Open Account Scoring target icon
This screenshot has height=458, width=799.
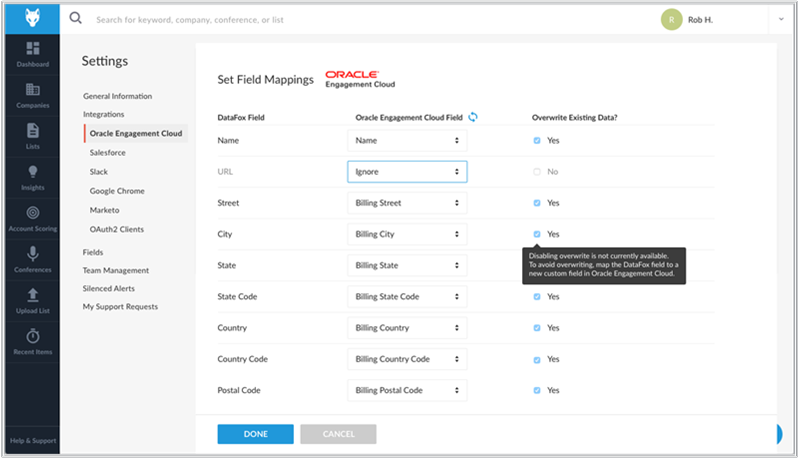32,213
